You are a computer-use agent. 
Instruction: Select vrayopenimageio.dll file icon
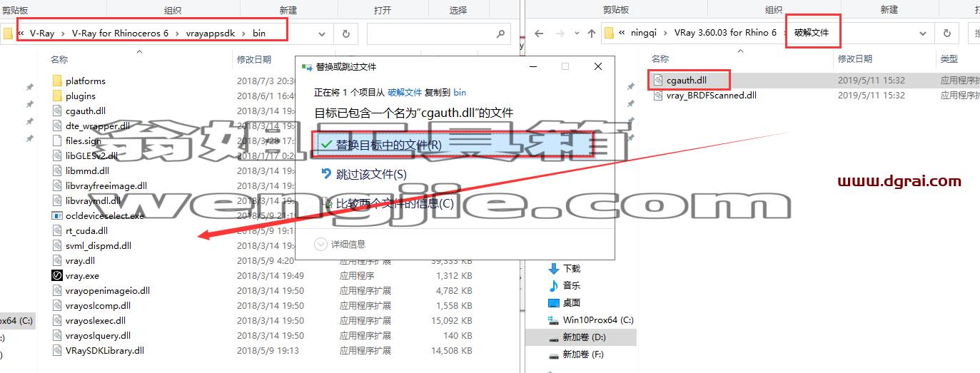pyautogui.click(x=58, y=291)
